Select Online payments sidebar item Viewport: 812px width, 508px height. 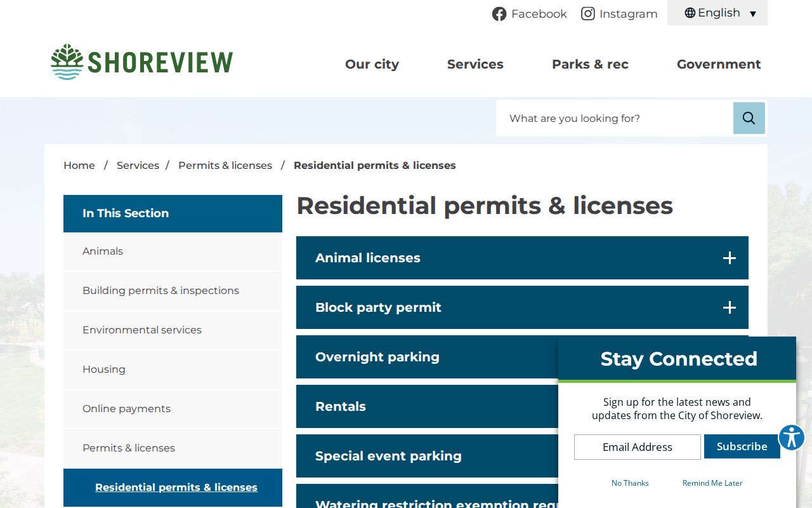(x=173, y=409)
